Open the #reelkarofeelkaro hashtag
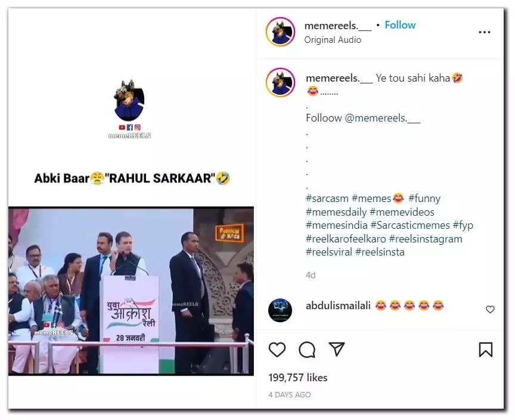This screenshot has width=515, height=420. 346,239
